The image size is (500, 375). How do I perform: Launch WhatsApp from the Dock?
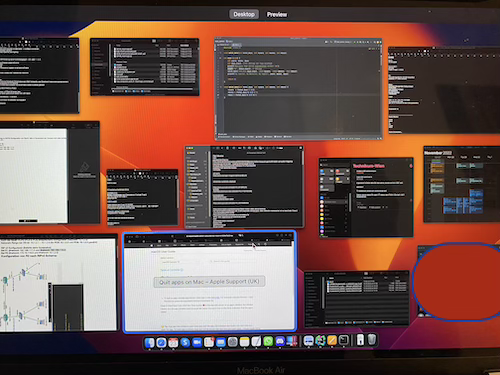tap(268, 342)
